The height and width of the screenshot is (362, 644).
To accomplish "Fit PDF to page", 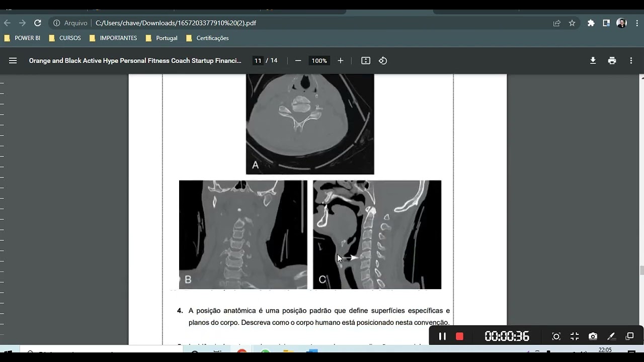I will coord(366,60).
